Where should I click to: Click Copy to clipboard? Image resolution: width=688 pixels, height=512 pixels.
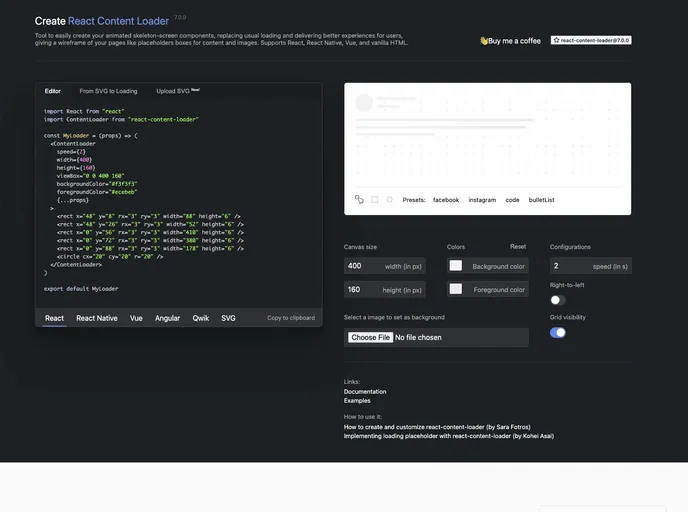click(290, 318)
